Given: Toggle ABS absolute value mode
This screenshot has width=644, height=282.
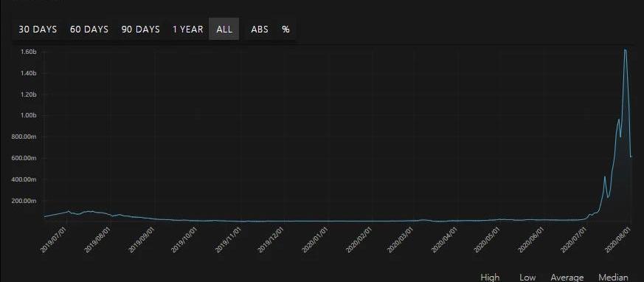Looking at the screenshot, I should coord(260,30).
